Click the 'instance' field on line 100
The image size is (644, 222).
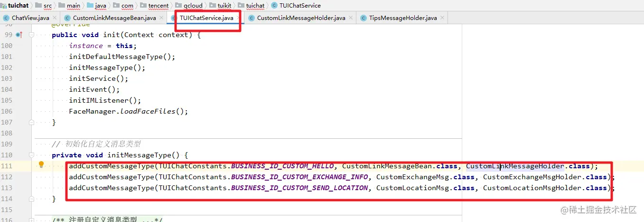[86, 46]
